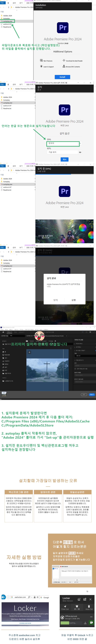The image size is (96, 644).
Task: Switch to the 내보내기 tab in Premiere Pro
Action: 21,332
